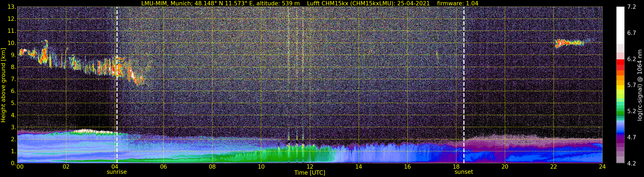
Task: Click the time axis tick "12"
Action: [310, 167]
